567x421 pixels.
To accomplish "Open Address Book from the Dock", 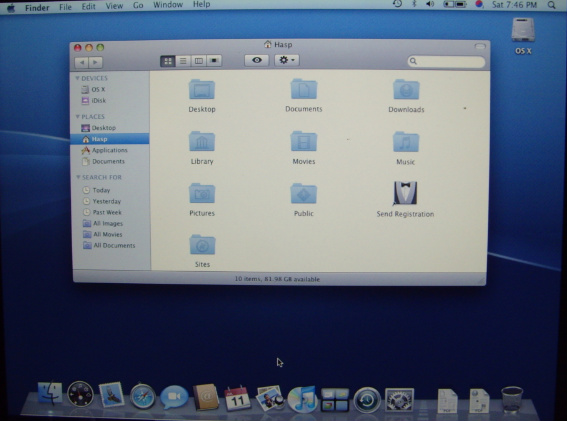I will [205, 397].
